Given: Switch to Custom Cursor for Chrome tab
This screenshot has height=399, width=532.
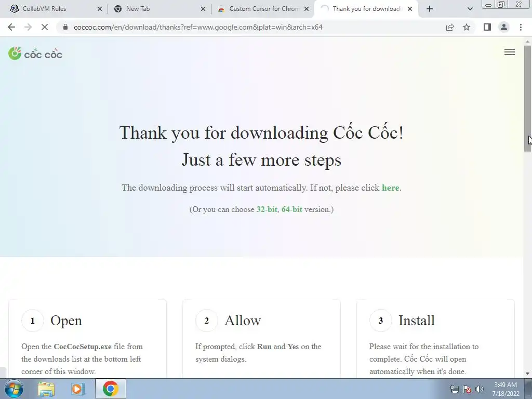Looking at the screenshot, I should tap(263, 9).
